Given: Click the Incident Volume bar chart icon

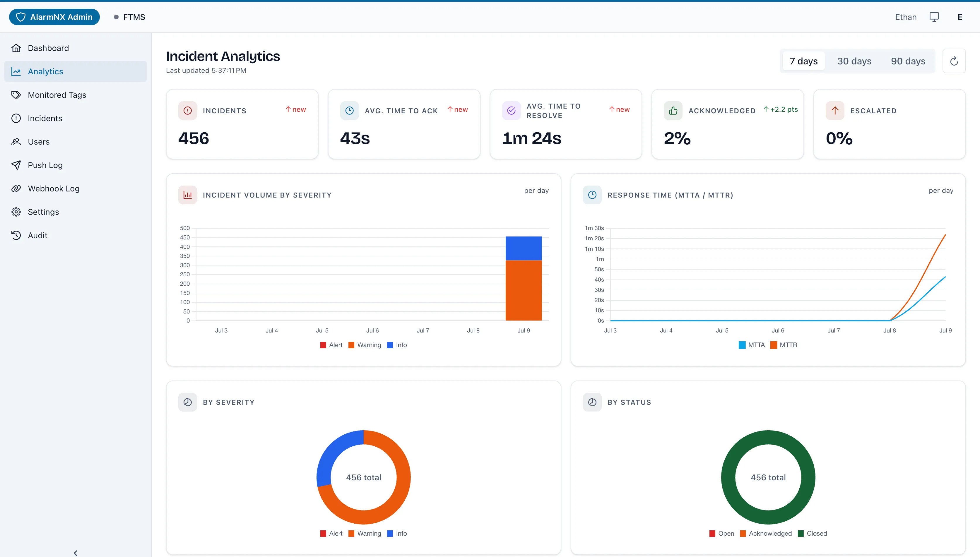Looking at the screenshot, I should (x=187, y=195).
